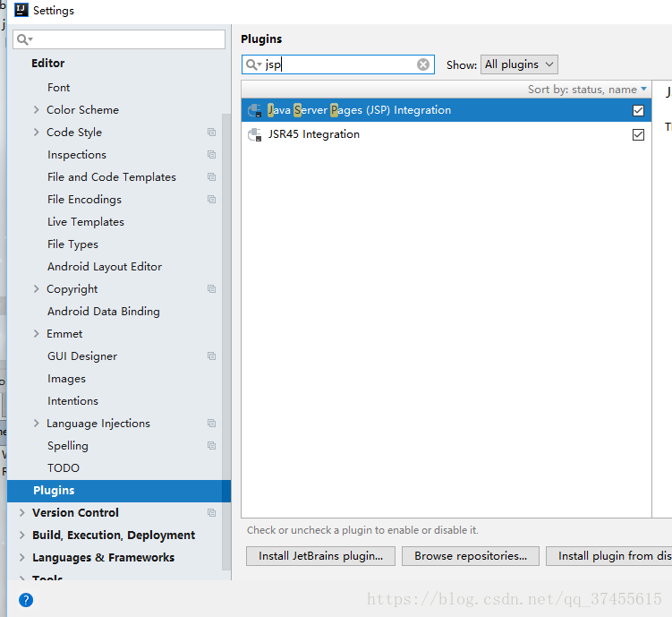Expand the Color Scheme node
Image resolution: width=672 pixels, height=617 pixels.
pos(37,110)
